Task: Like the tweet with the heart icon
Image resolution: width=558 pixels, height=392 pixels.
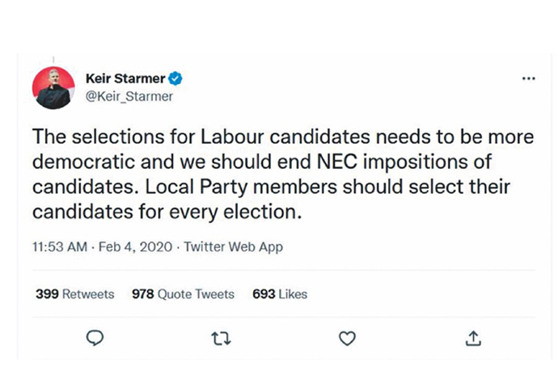Action: [347, 338]
